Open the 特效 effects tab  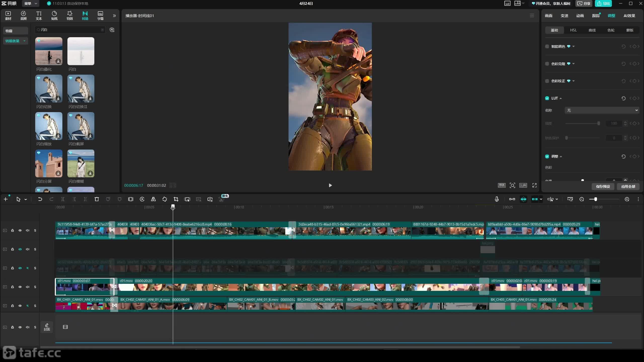coord(70,16)
